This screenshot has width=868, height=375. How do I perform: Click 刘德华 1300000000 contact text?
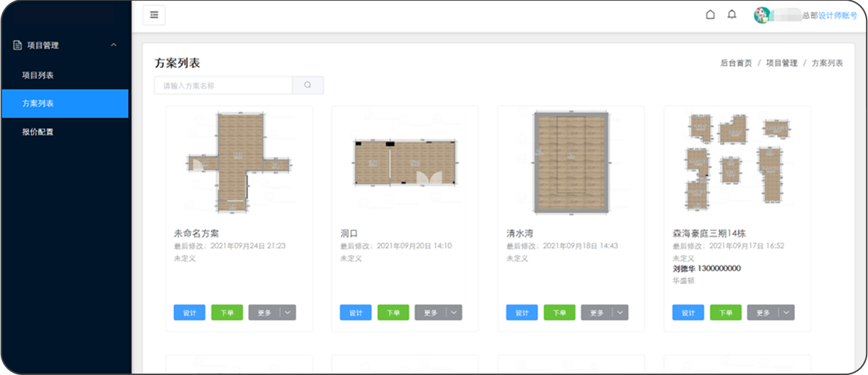click(x=706, y=269)
